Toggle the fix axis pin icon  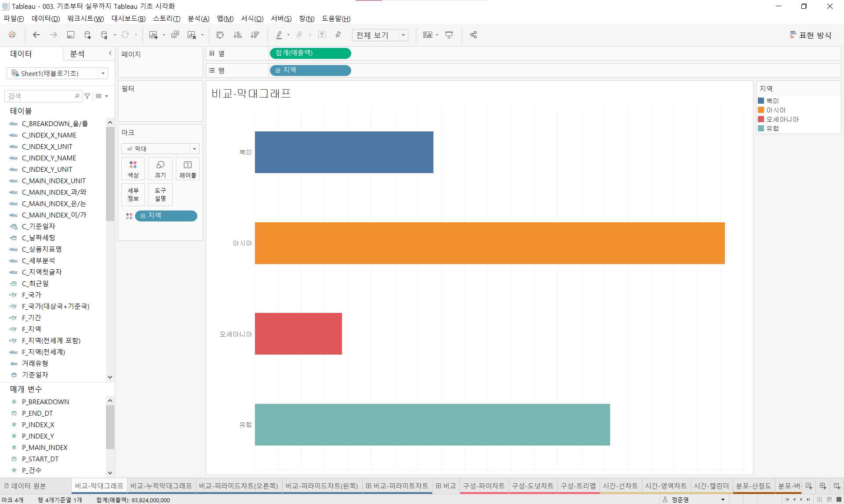tap(338, 35)
